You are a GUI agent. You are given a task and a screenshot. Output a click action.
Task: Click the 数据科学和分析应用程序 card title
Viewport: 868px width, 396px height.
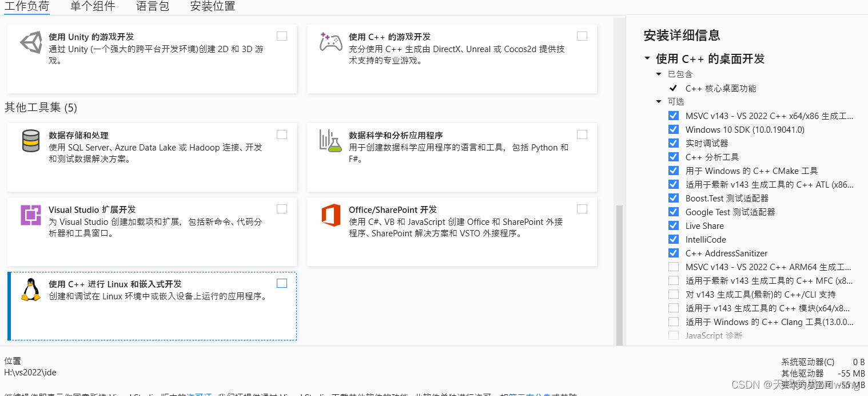(396, 136)
